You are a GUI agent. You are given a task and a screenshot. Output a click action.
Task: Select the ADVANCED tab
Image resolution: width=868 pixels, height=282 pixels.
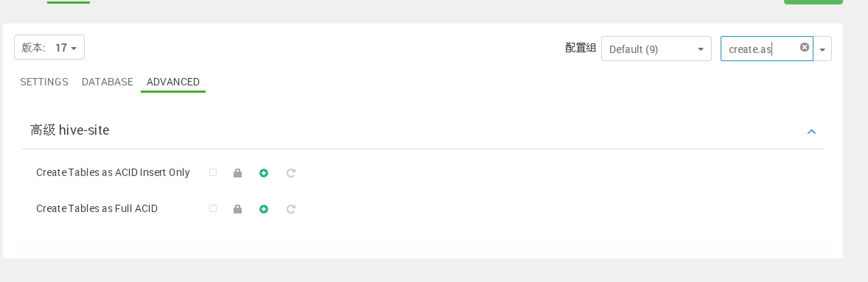173,82
